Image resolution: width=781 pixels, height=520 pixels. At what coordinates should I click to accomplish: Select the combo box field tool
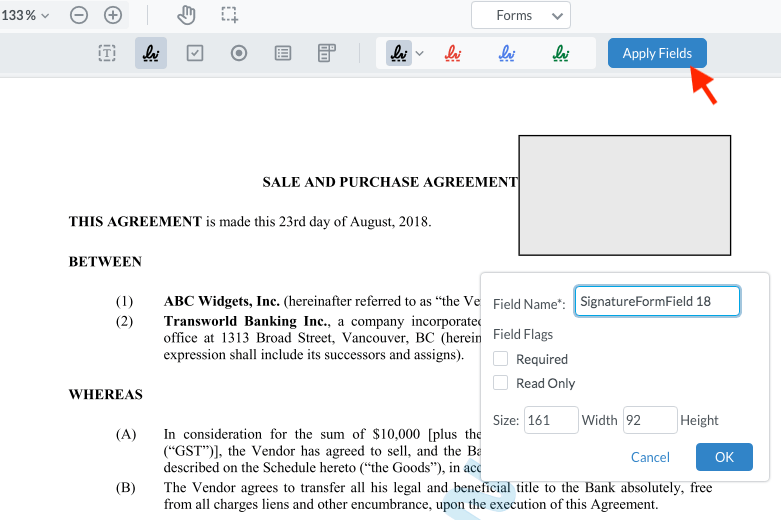click(x=326, y=53)
